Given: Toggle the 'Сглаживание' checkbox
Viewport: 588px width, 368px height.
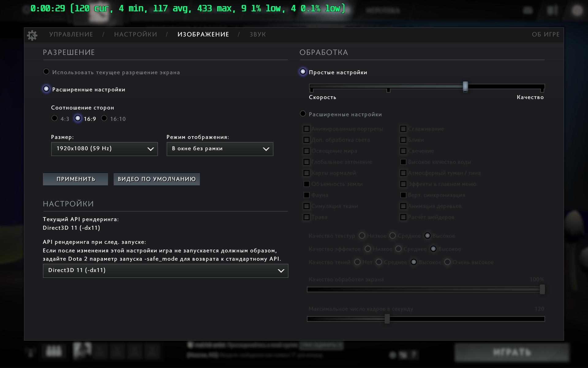Looking at the screenshot, I should (403, 129).
